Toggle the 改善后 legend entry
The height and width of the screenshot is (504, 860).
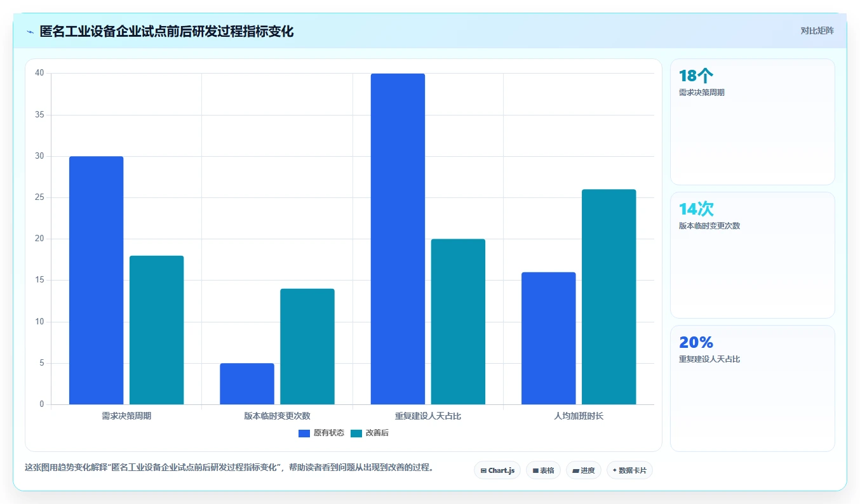point(370,433)
